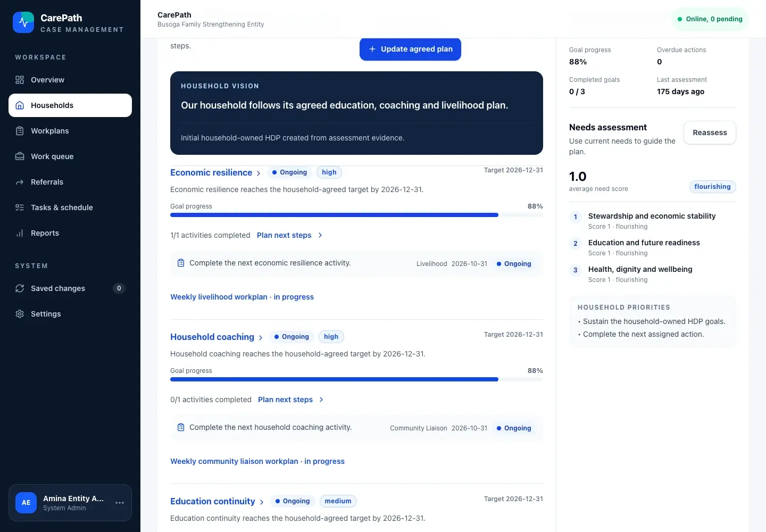Expand the Education continuity goal chevron
Screen dimensions: 766x532
pos(262,502)
